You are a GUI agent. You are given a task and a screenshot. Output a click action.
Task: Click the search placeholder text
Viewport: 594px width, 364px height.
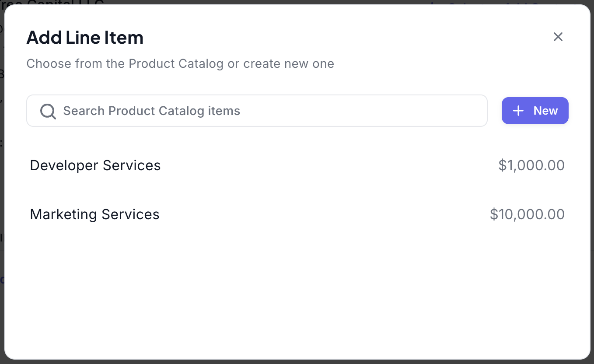click(x=151, y=111)
